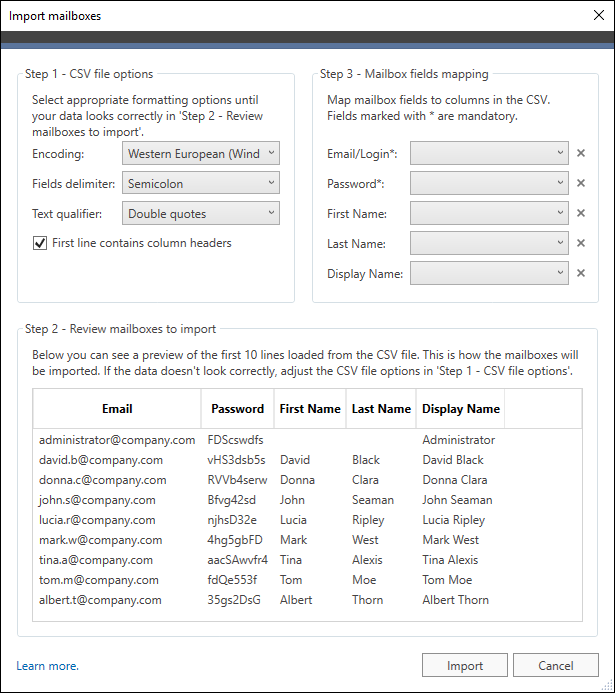The image size is (615, 693).
Task: Click the password cell FDScswdfs
Action: (x=235, y=440)
